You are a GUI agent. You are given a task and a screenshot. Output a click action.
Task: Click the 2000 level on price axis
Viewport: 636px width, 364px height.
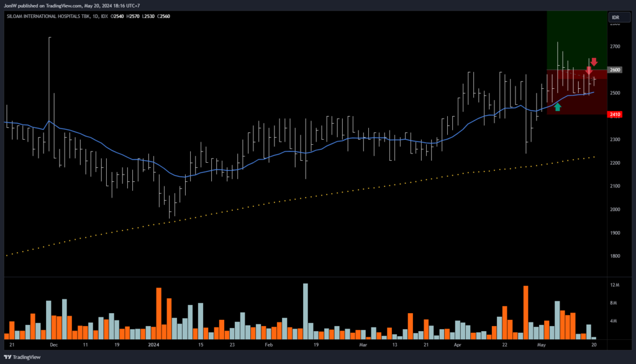(x=615, y=209)
